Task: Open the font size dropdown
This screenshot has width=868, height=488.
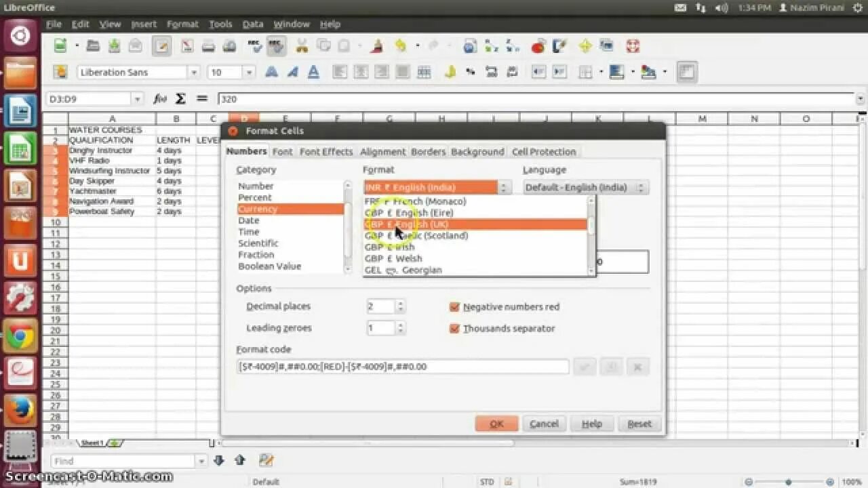Action: (248, 72)
